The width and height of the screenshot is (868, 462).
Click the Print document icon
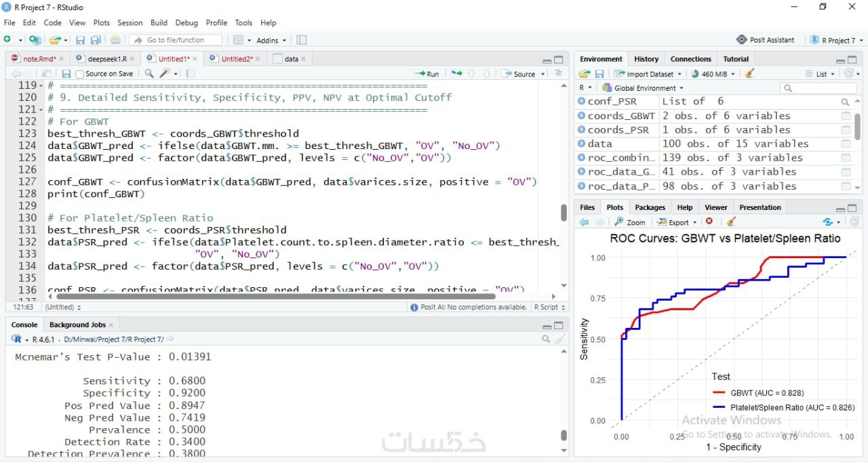click(x=116, y=40)
